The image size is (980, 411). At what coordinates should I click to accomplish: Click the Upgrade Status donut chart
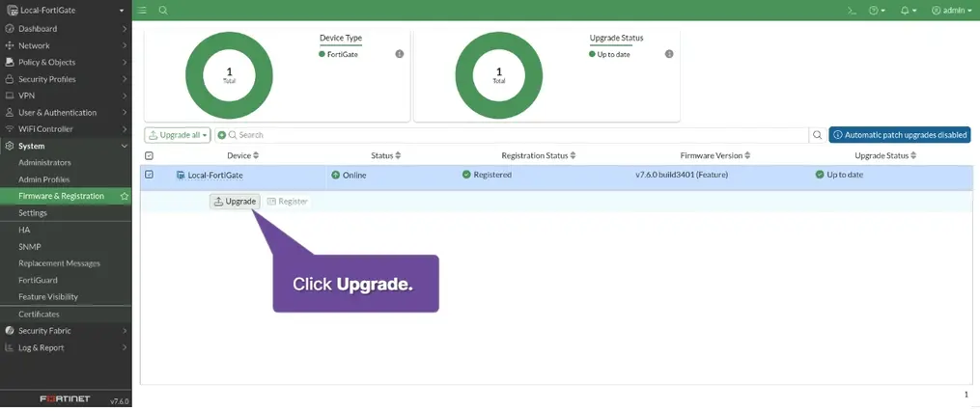[499, 75]
